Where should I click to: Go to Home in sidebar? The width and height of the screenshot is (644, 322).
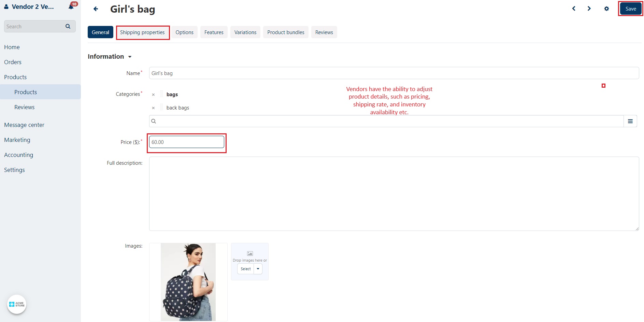pos(12,47)
